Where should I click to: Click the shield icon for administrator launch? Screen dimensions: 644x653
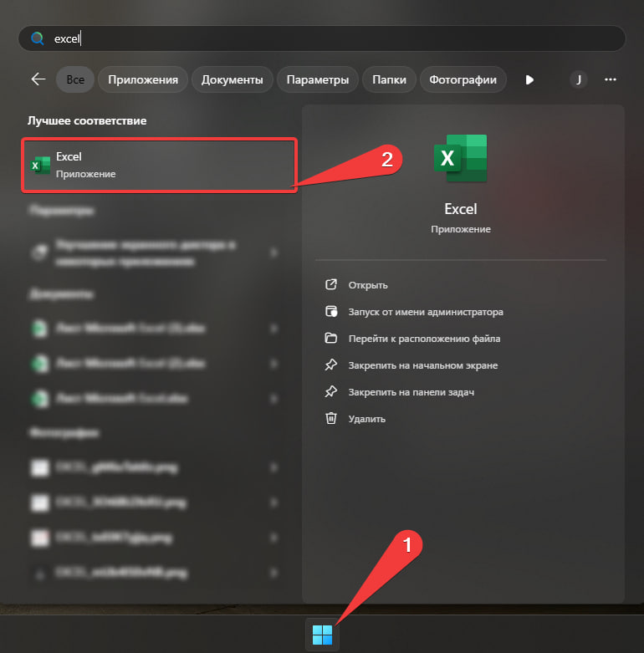point(331,312)
